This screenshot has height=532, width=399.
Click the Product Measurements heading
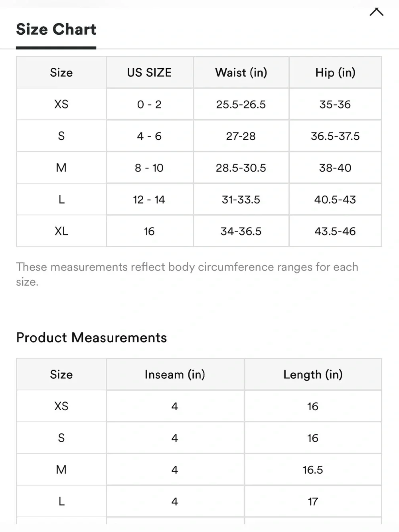coord(91,338)
